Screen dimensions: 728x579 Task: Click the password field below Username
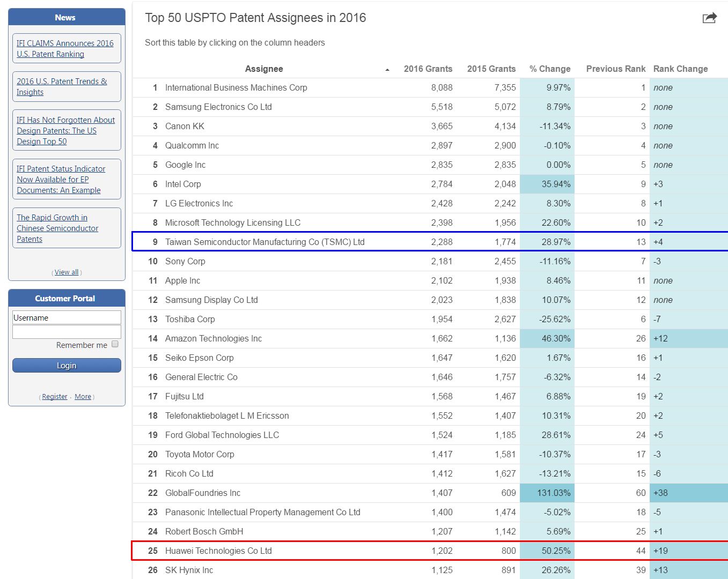pos(67,332)
